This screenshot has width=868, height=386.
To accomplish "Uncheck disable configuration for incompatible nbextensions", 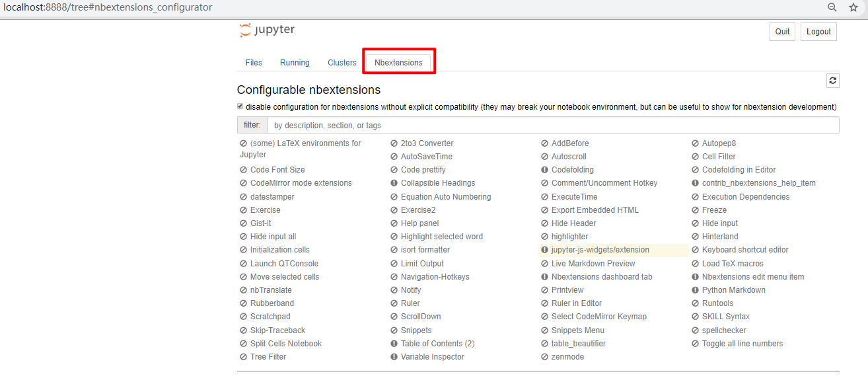I will click(240, 106).
